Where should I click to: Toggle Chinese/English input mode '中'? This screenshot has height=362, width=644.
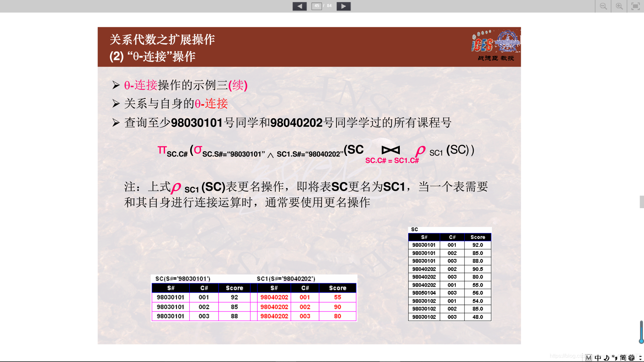[x=598, y=358]
